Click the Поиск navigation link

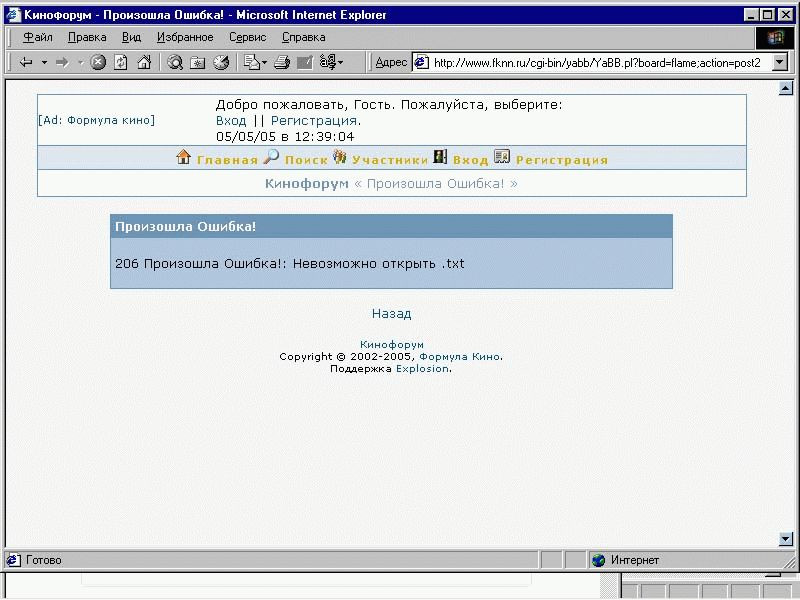pos(306,160)
